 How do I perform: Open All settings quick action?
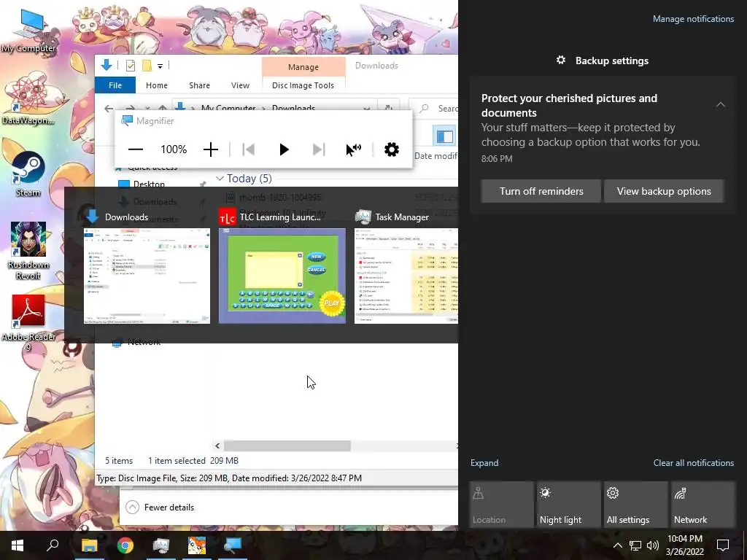tap(636, 505)
